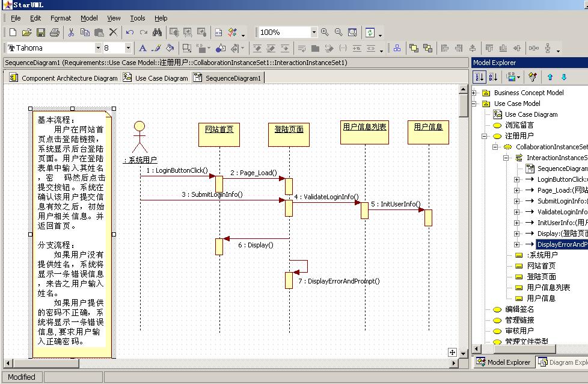Viewport: 588px width, 384px height.
Task: Move selected element up in Model Explorer
Action: tap(550, 77)
